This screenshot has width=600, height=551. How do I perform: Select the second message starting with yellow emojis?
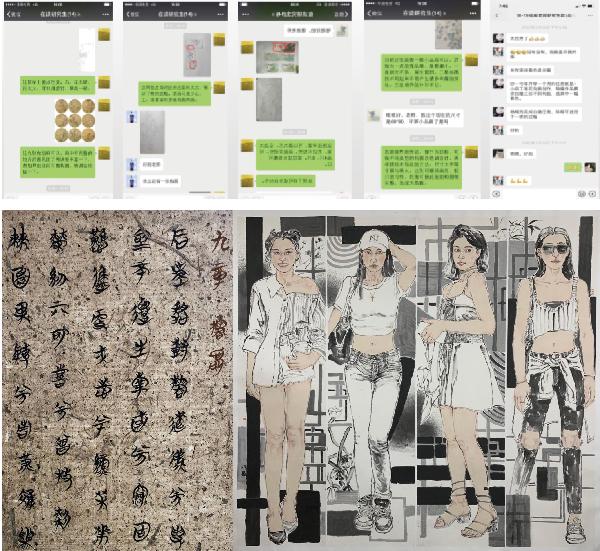(543, 54)
